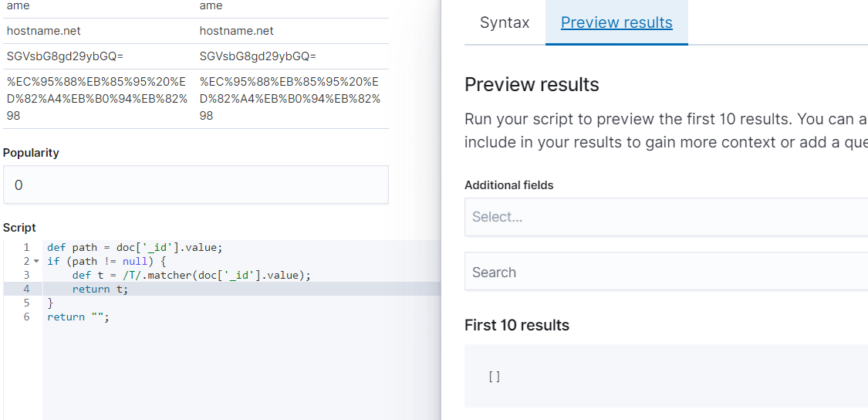Click the Search field in preview panel
This screenshot has height=420, width=868.
[x=666, y=273]
